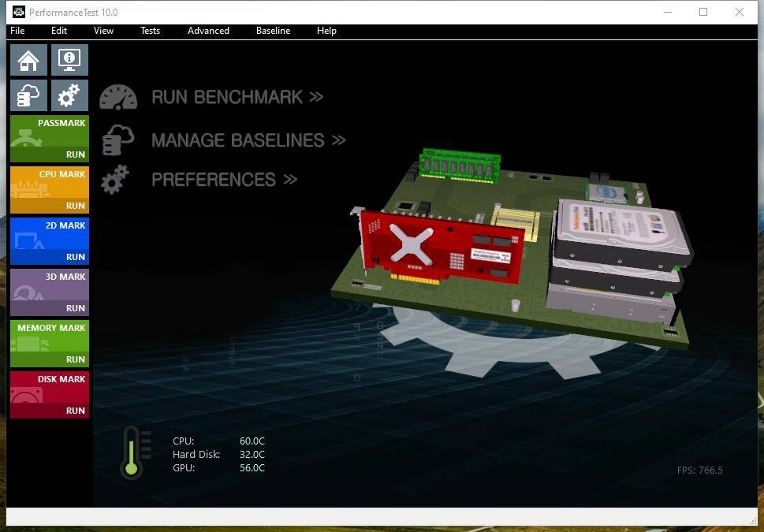Click the Hard Disk temperature value 32.0C
This screenshot has height=532, width=764.
[x=252, y=455]
